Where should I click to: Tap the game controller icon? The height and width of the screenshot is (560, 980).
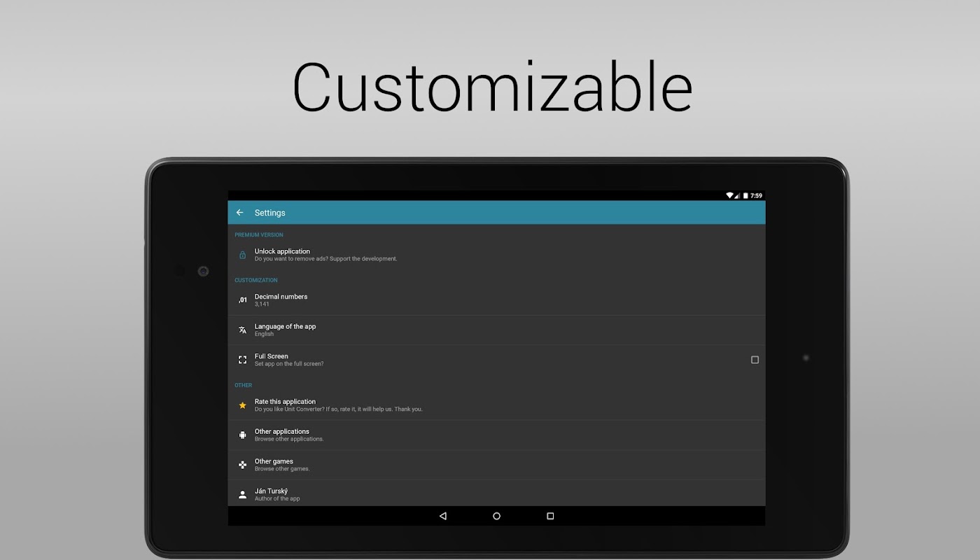242,465
